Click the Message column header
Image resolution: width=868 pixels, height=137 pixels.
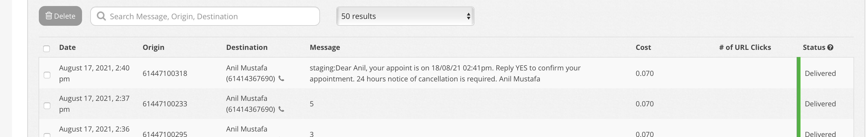coord(325,47)
